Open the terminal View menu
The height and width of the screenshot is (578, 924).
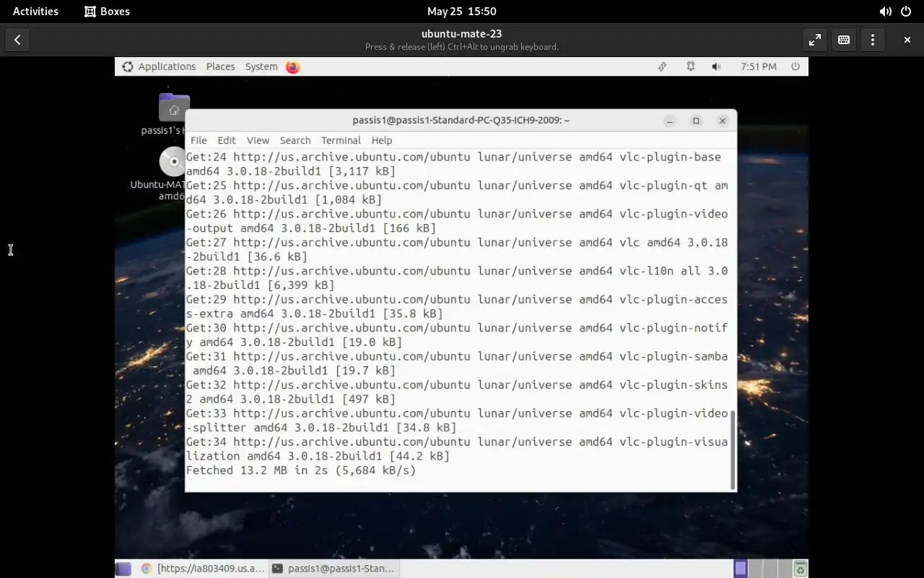pyautogui.click(x=258, y=140)
